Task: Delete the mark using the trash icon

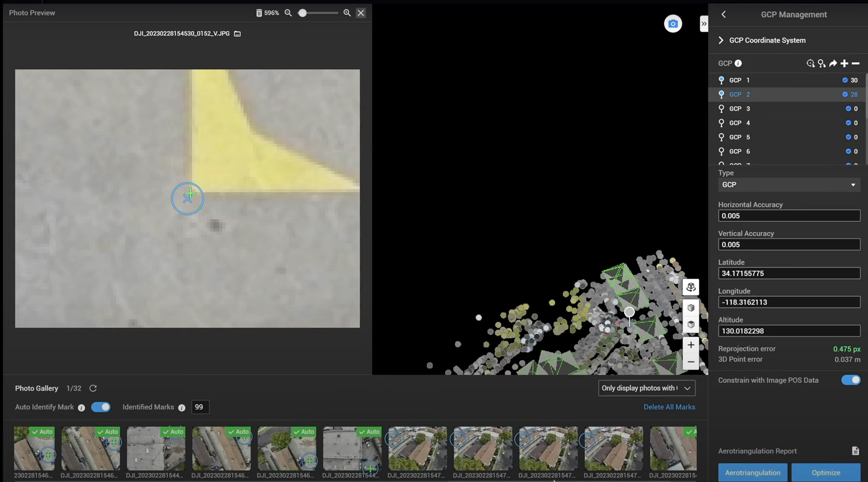Action: pos(259,13)
